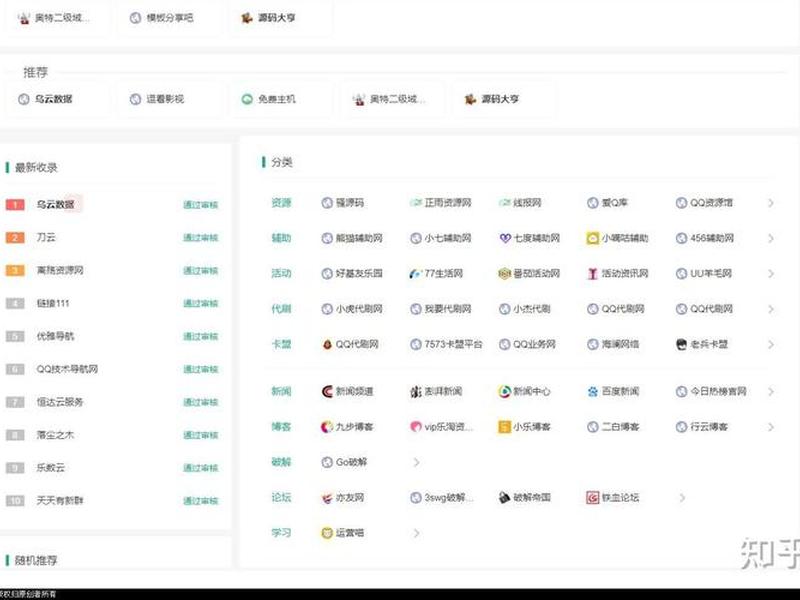Image resolution: width=800 pixels, height=600 pixels.
Task: Click the 运营喵 yellow cat icon
Action: pyautogui.click(x=327, y=533)
